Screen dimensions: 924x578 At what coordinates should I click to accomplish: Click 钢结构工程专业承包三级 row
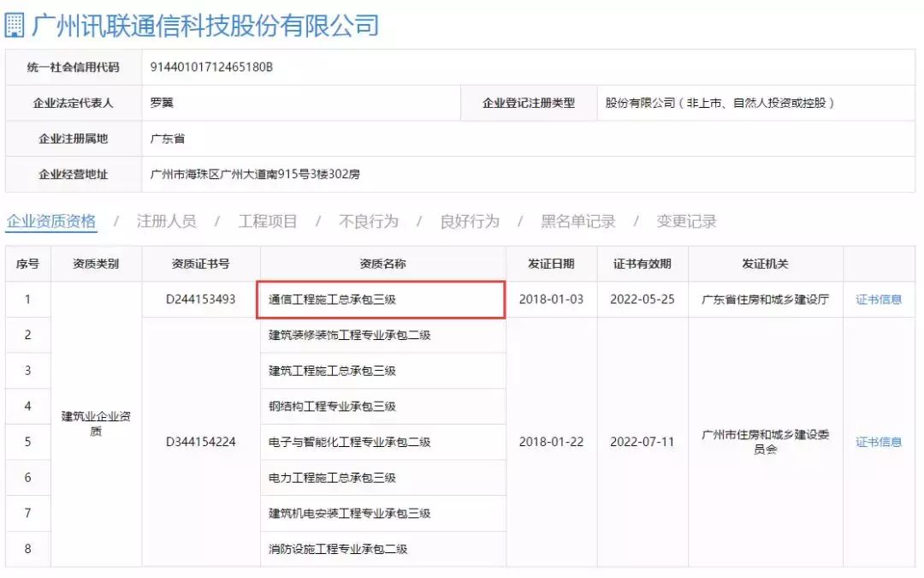(383, 407)
